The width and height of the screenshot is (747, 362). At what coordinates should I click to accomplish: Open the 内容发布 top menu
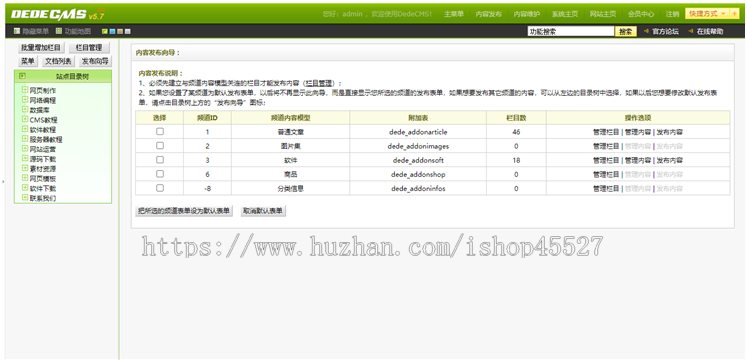pos(488,14)
